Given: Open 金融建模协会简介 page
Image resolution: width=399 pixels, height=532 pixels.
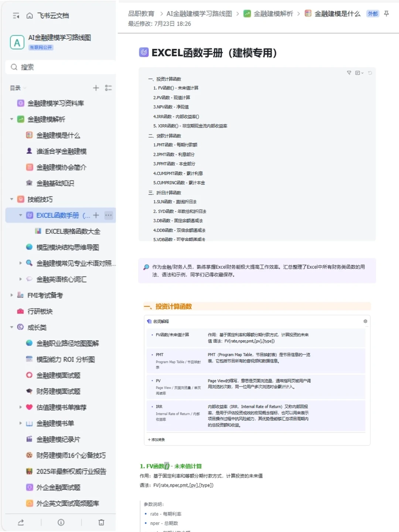Looking at the screenshot, I should click(x=61, y=167).
